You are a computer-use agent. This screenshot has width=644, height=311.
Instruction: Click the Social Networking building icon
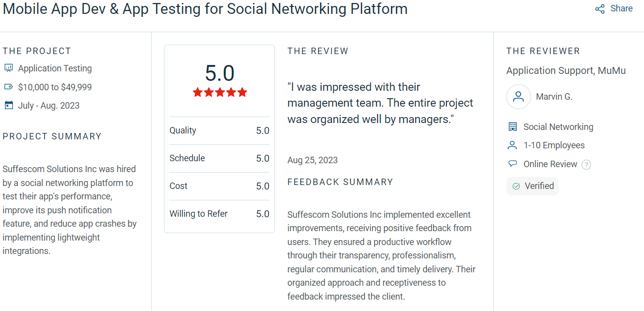coord(513,127)
